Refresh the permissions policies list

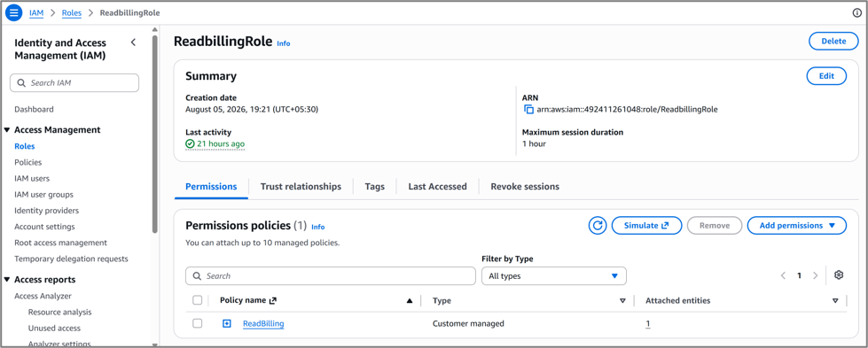[x=598, y=226]
